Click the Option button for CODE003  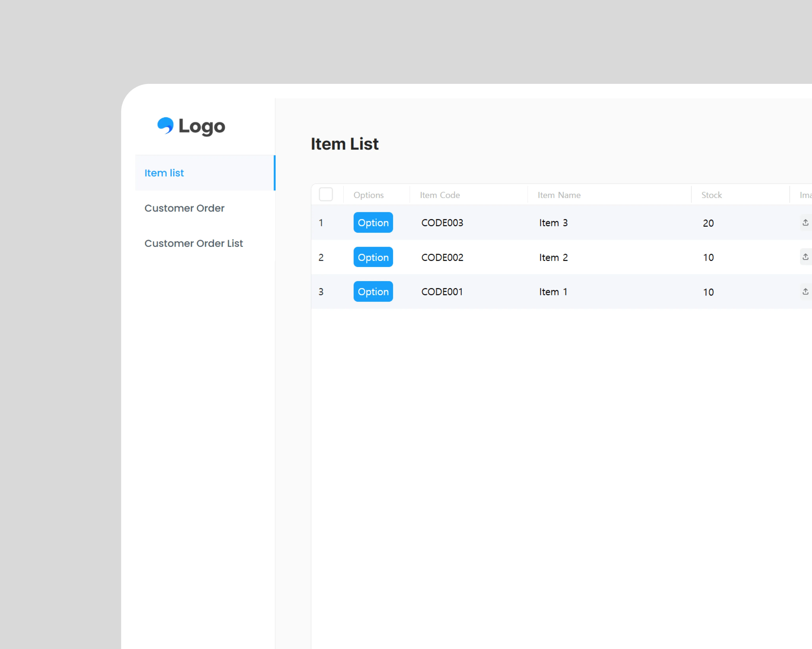[373, 222]
